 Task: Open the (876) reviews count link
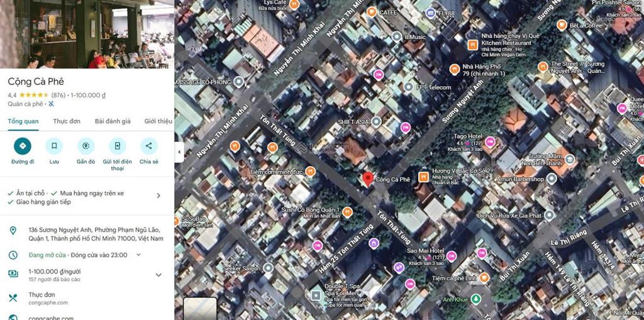click(58, 96)
